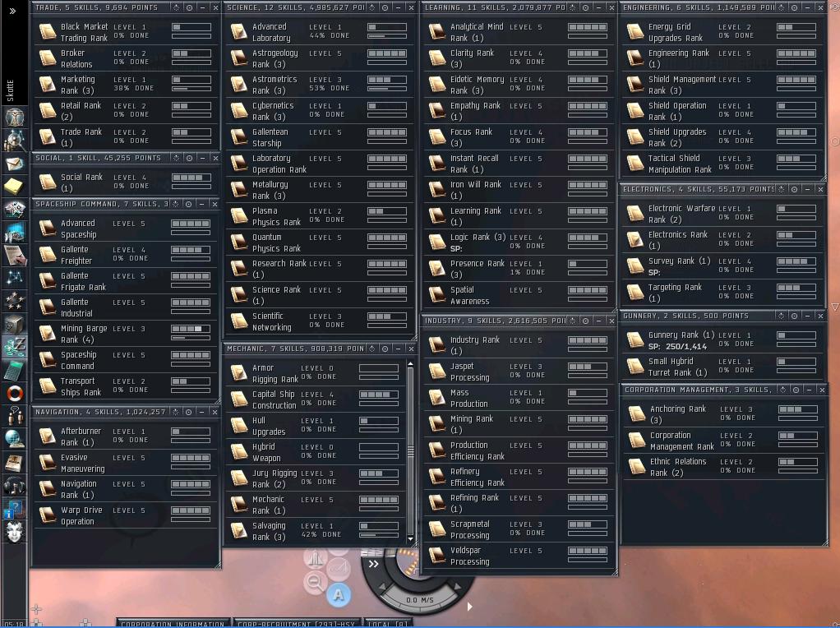The height and width of the screenshot is (628, 840).
Task: Select the Presence Rank (3) skill row
Action: [x=518, y=269]
